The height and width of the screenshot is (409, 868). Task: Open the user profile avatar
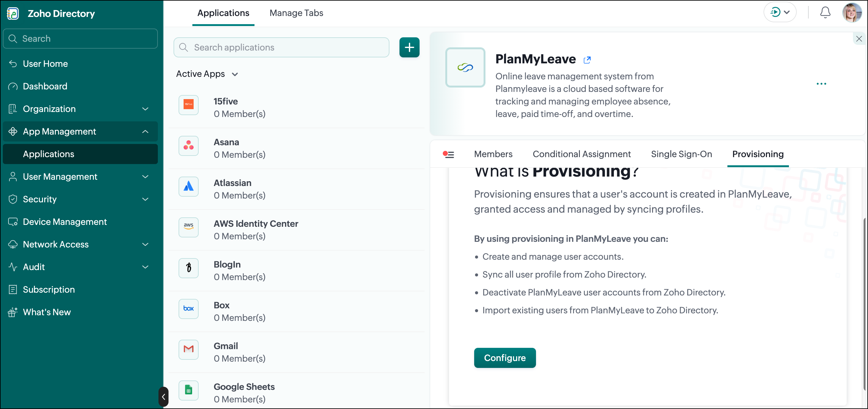(851, 13)
